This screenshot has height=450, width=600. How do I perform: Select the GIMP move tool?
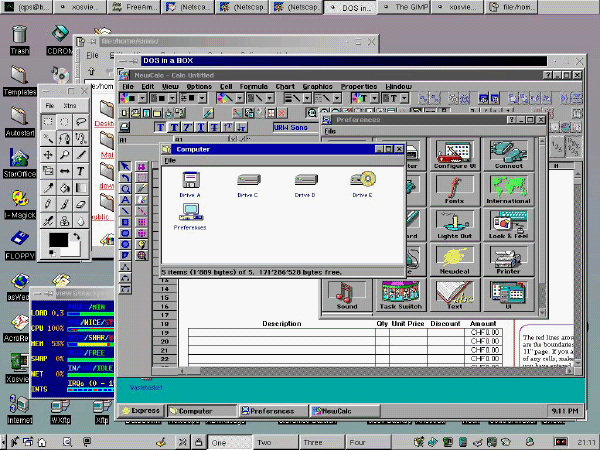(x=48, y=155)
